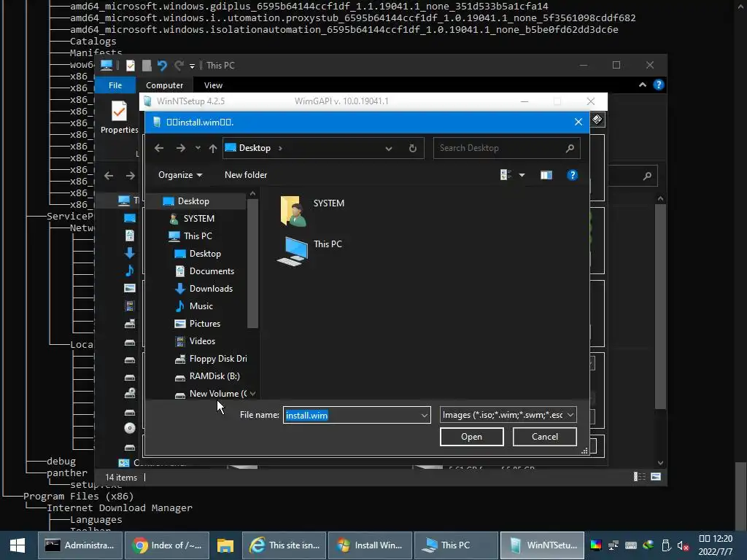Switch to large icons view in status bar
Viewport: 747px width, 560px height.
pos(656,477)
